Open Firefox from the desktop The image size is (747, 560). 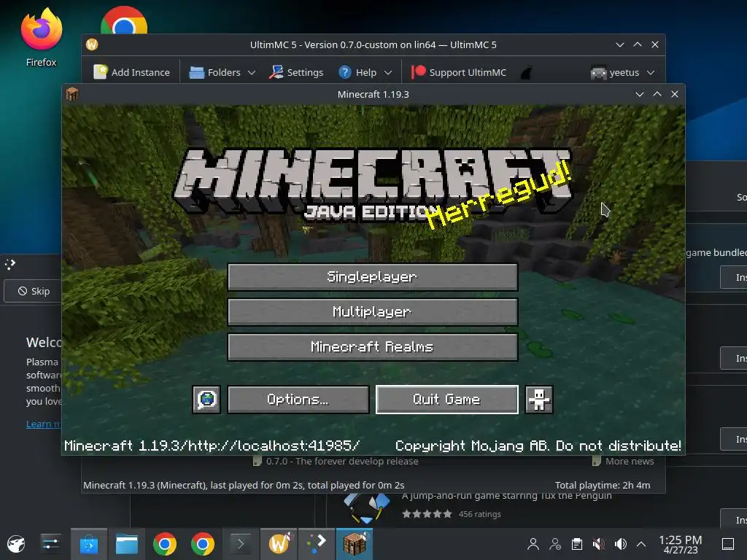click(x=42, y=37)
